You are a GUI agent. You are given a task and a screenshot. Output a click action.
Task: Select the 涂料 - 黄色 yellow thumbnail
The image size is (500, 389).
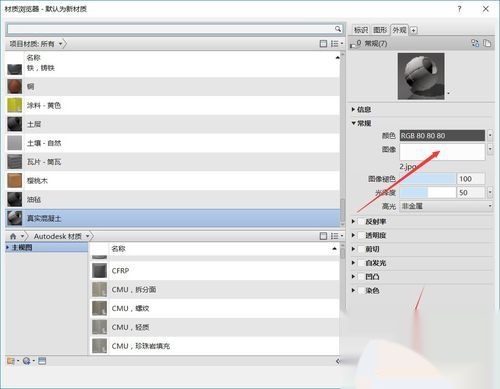point(15,105)
